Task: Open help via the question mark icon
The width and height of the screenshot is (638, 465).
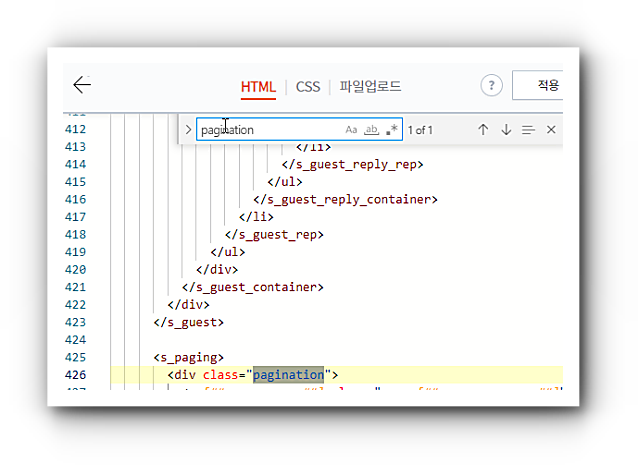Action: [x=491, y=85]
